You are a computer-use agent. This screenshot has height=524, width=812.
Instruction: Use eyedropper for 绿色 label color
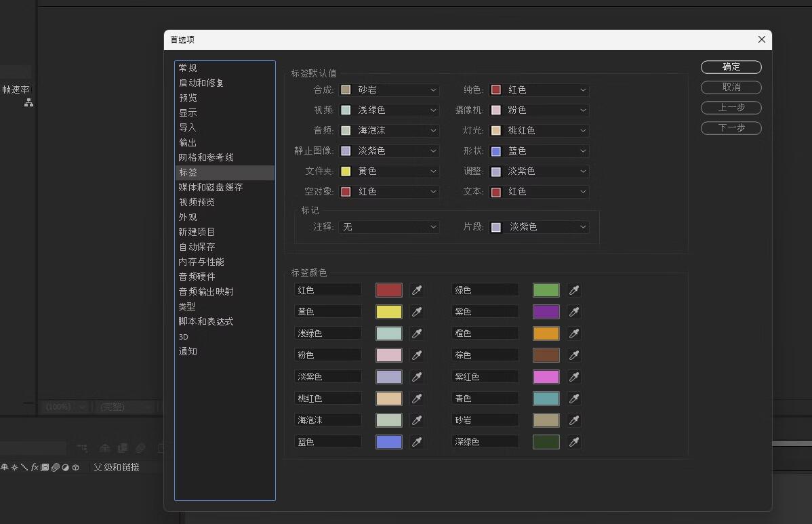coord(574,290)
